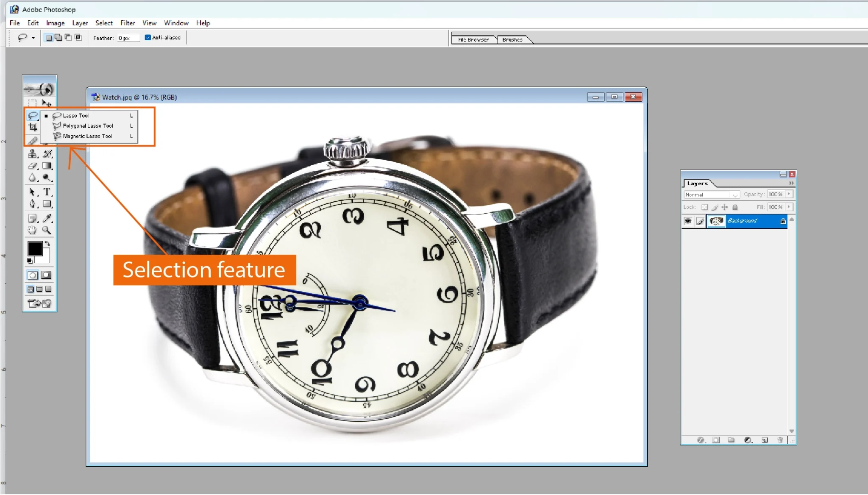This screenshot has width=868, height=495.
Task: Click the foreground color swatch
Action: (35, 249)
